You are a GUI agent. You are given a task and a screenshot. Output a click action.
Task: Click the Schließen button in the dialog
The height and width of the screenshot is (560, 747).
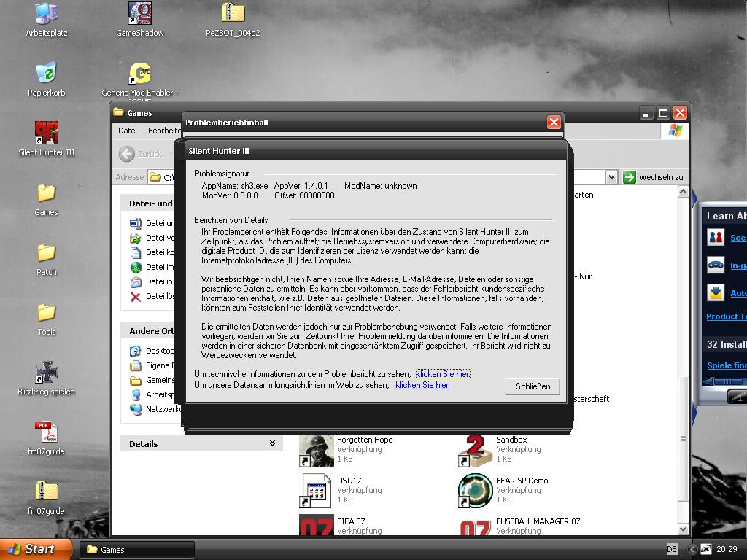coord(533,386)
